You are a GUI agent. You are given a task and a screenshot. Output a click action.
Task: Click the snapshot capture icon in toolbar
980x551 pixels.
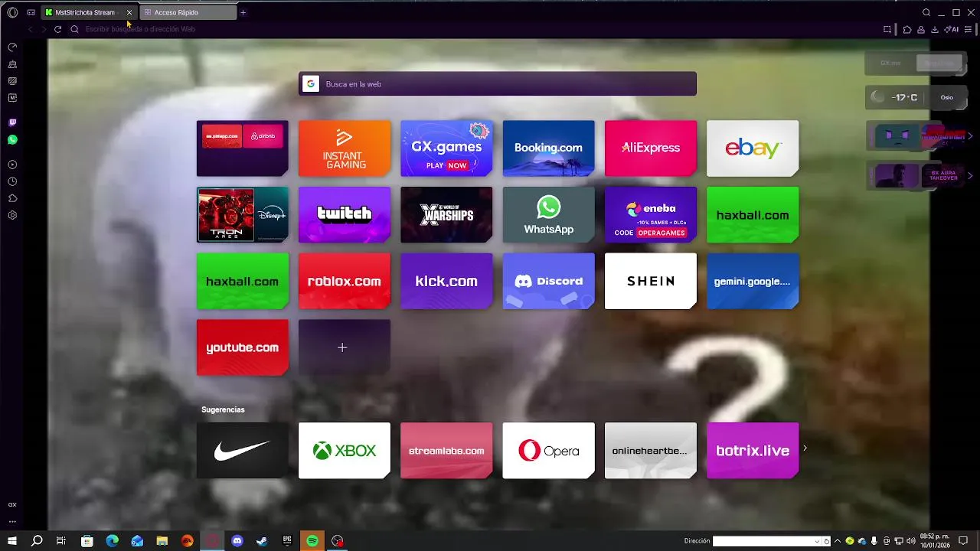887,29
